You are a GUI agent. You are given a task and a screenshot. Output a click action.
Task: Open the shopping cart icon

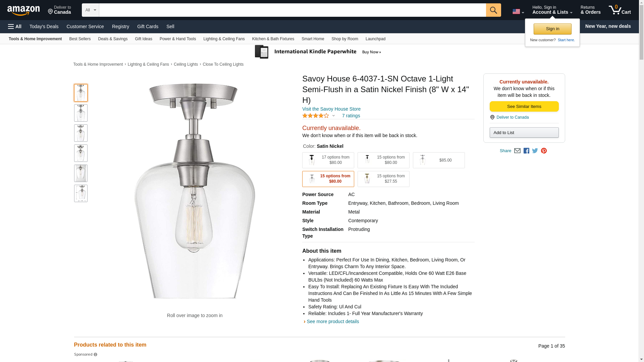[620, 10]
